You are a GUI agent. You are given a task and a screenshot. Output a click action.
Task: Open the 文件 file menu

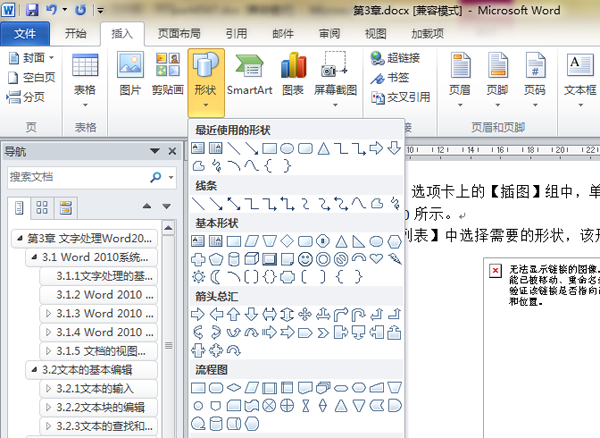[27, 33]
